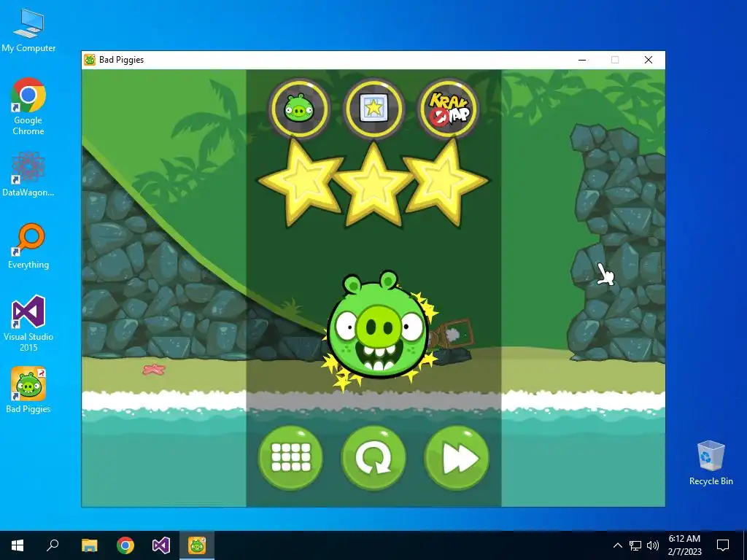
Task: Replay the level with the restart button
Action: (x=373, y=458)
